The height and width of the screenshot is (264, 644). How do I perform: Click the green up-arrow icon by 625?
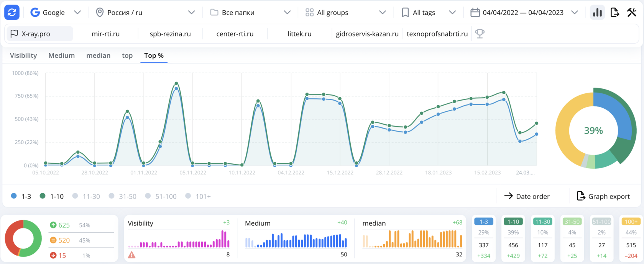tap(53, 225)
